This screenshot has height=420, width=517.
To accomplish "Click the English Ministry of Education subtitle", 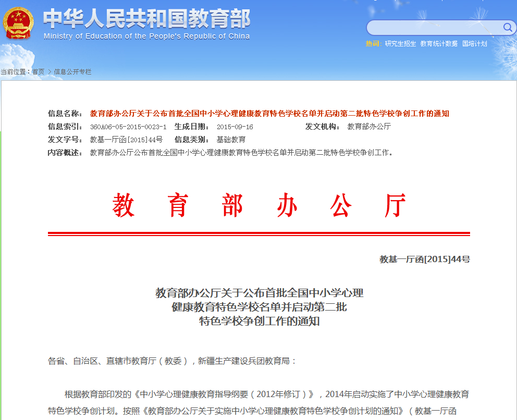I will pyautogui.click(x=147, y=36).
